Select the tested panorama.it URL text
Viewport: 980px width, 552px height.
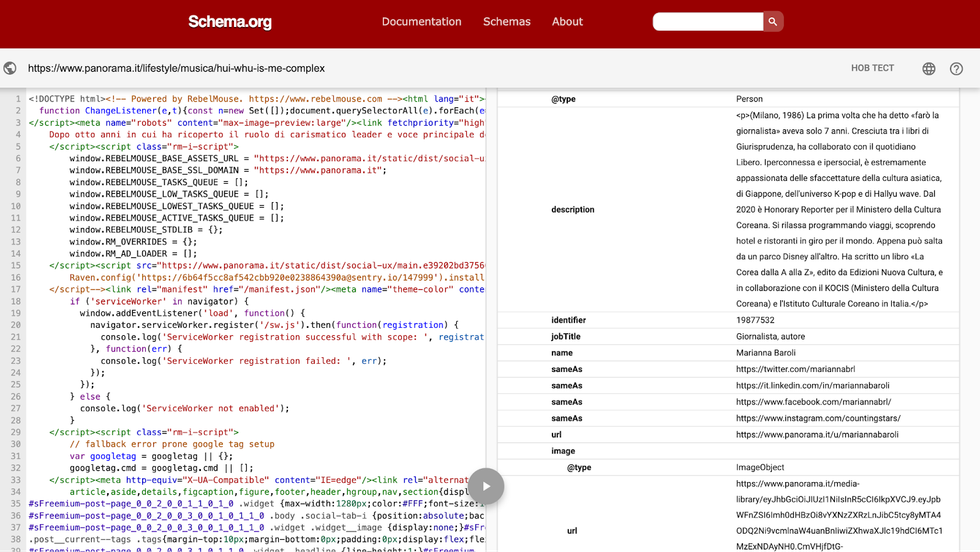pyautogui.click(x=176, y=68)
